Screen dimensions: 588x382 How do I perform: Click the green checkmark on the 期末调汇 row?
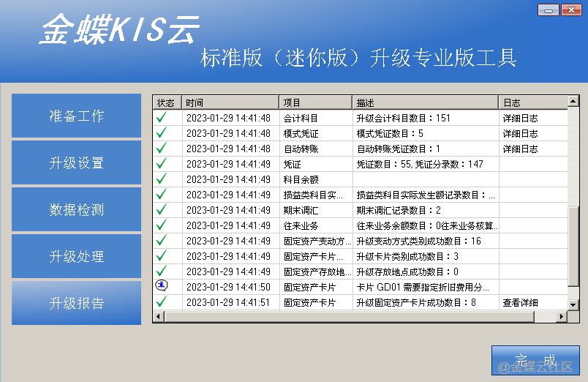click(162, 209)
